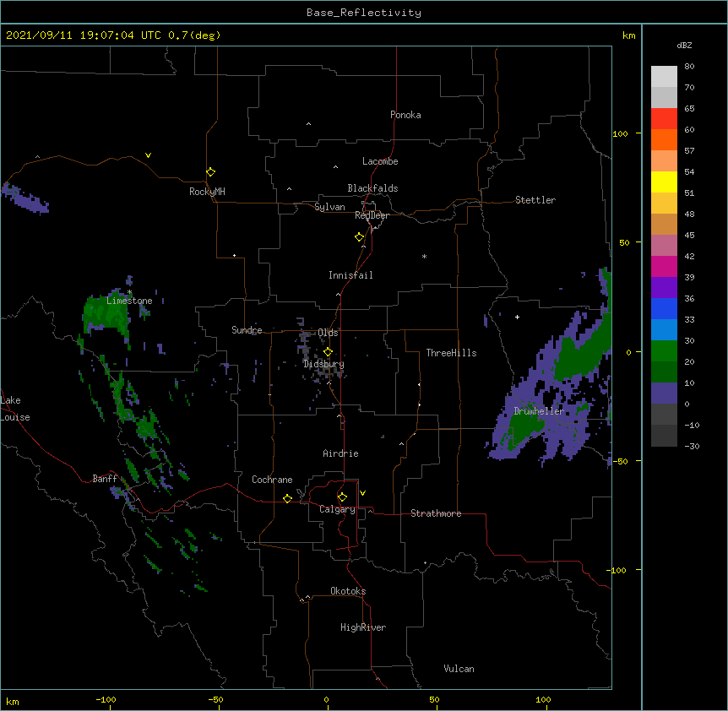Viewport: 728px width, 711px height.
Task: Select the -10 dBZ dark gray swatch
Action: point(664,436)
